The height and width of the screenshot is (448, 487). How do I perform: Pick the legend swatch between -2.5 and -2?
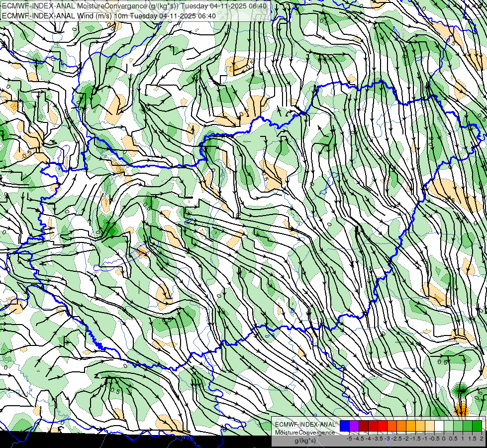401,426
